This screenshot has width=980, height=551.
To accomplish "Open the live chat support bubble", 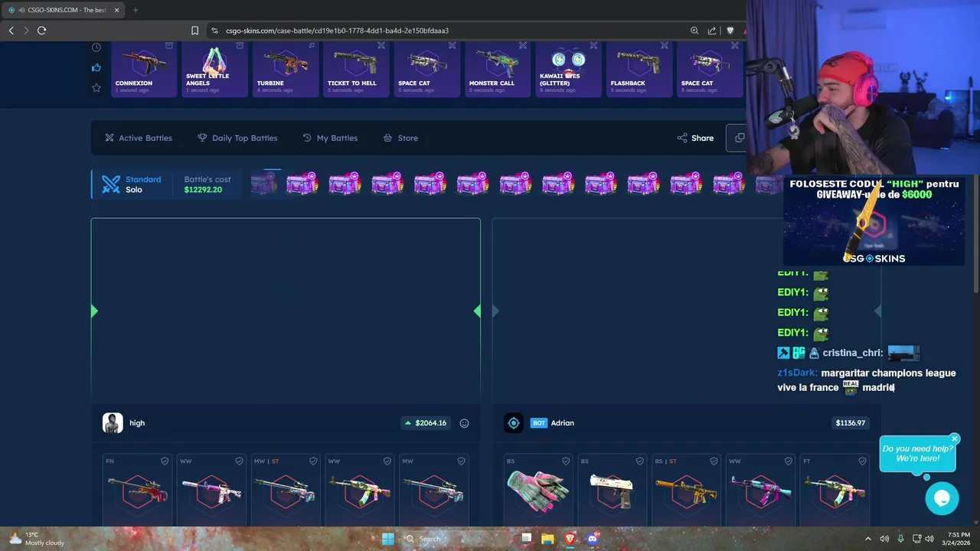I will tap(942, 499).
